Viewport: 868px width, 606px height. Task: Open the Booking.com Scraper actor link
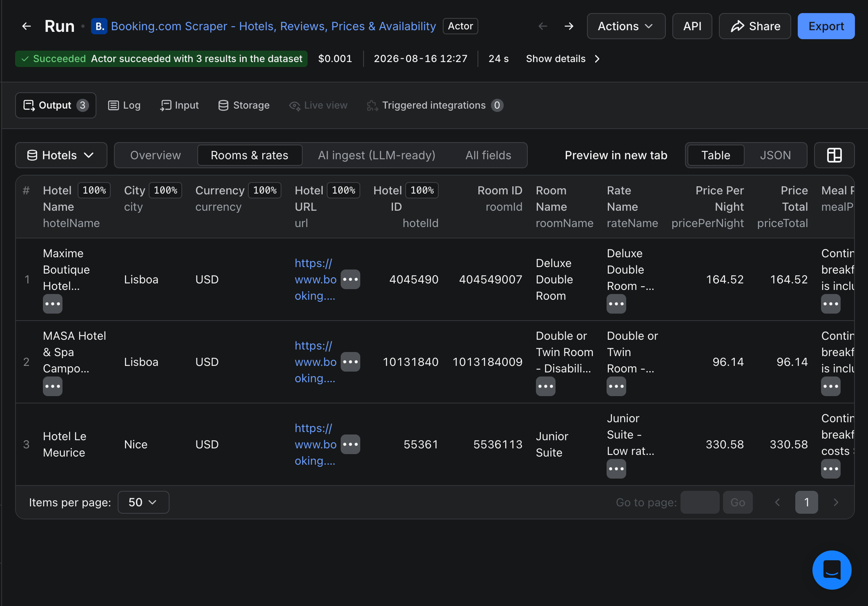click(274, 26)
